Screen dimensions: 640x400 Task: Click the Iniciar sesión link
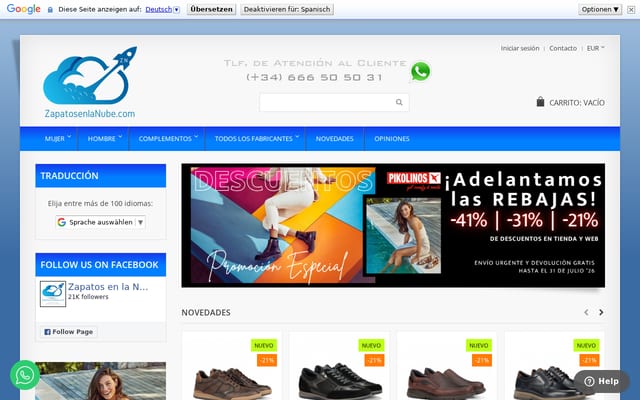(520, 48)
